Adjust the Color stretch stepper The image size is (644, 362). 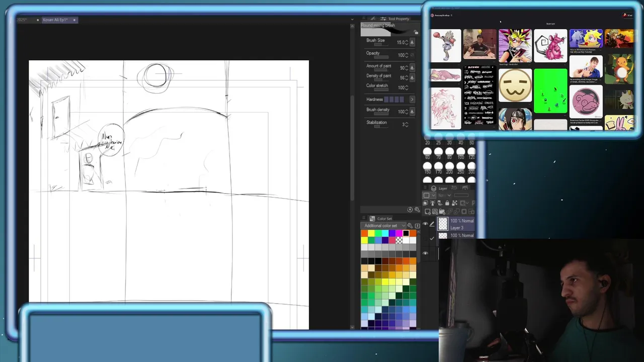pyautogui.click(x=407, y=87)
